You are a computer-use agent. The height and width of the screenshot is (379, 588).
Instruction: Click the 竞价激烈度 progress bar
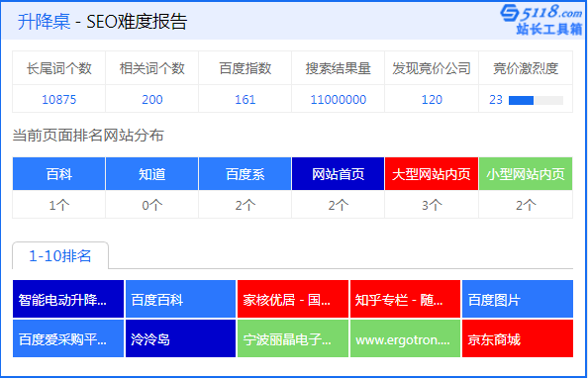pyautogui.click(x=536, y=100)
